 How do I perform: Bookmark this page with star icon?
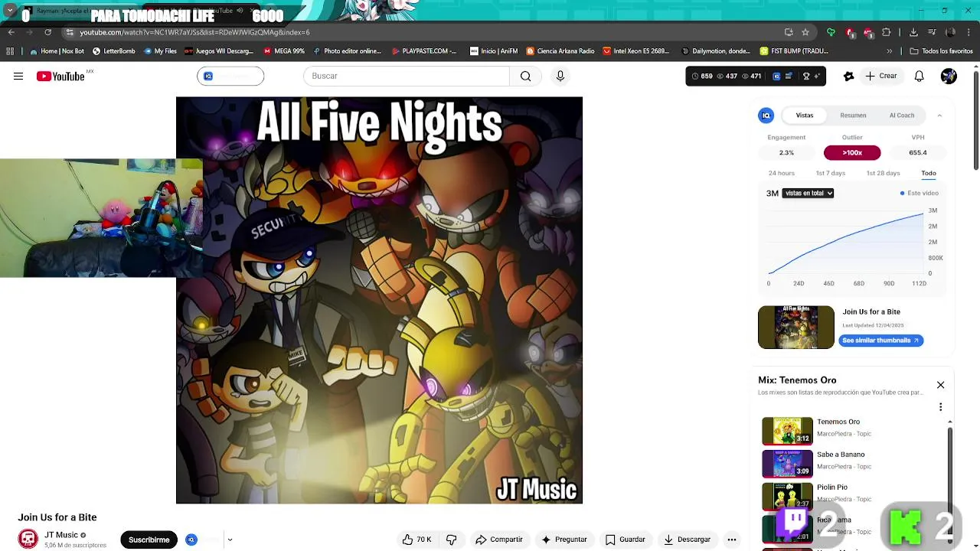[805, 32]
